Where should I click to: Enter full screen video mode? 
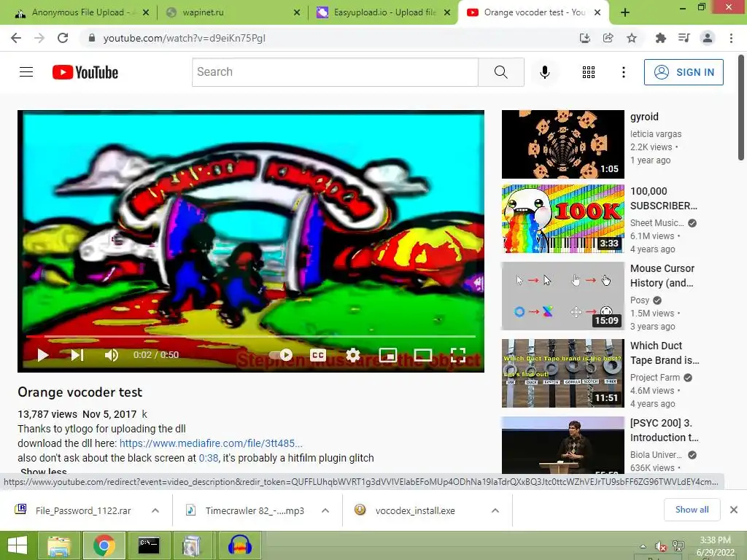tap(458, 355)
